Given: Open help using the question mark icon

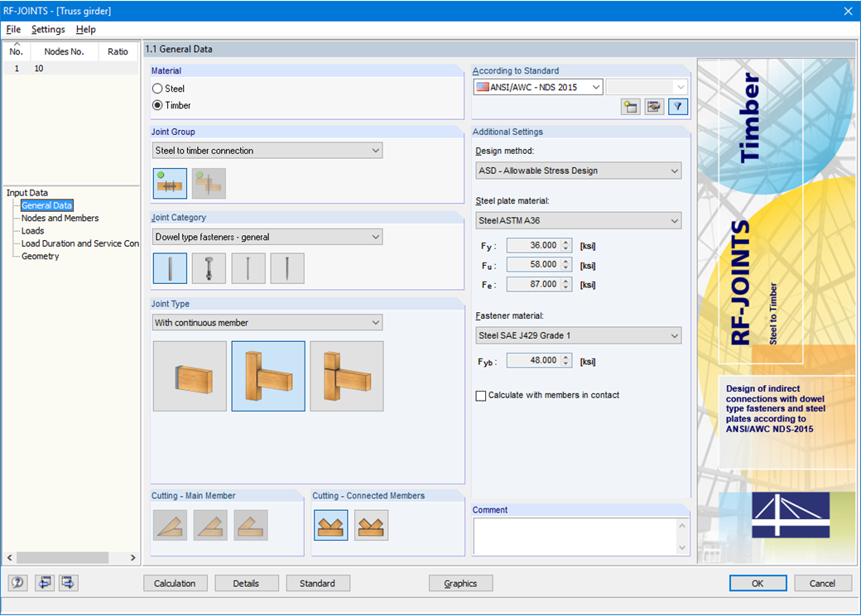Looking at the screenshot, I should pyautogui.click(x=17, y=583).
